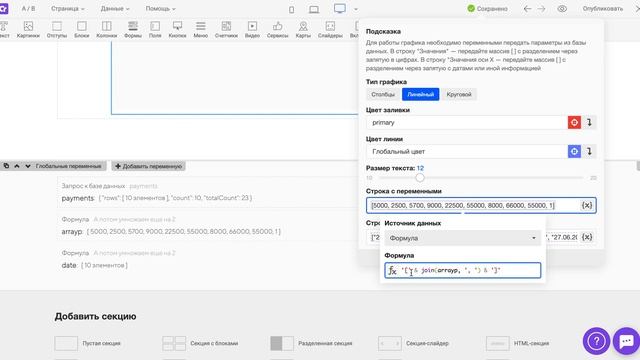Open the Данные menu
The width and height of the screenshot is (640, 360).
click(x=115, y=9)
